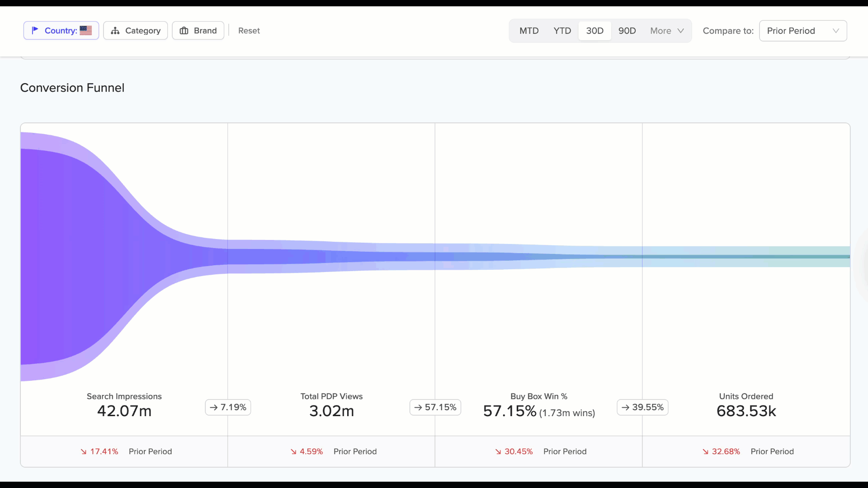Click the Prior Period dropdown arrow
The height and width of the screenshot is (488, 868).
point(836,31)
